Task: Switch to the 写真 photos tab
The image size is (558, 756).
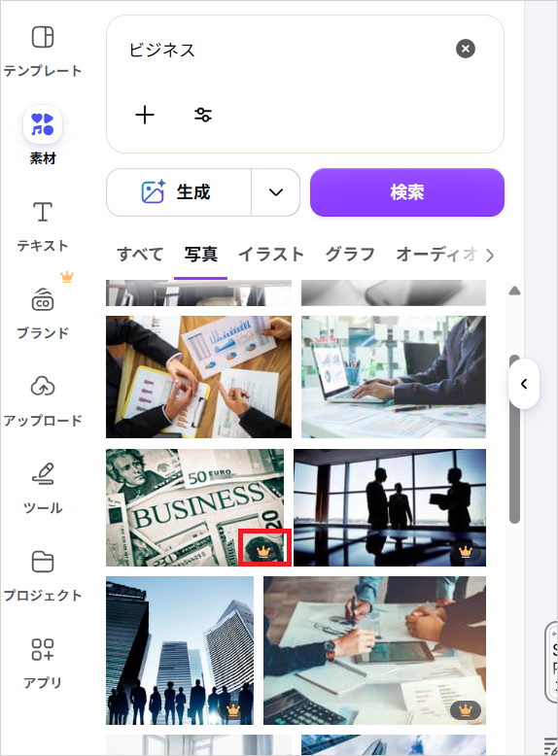Action: [200, 254]
